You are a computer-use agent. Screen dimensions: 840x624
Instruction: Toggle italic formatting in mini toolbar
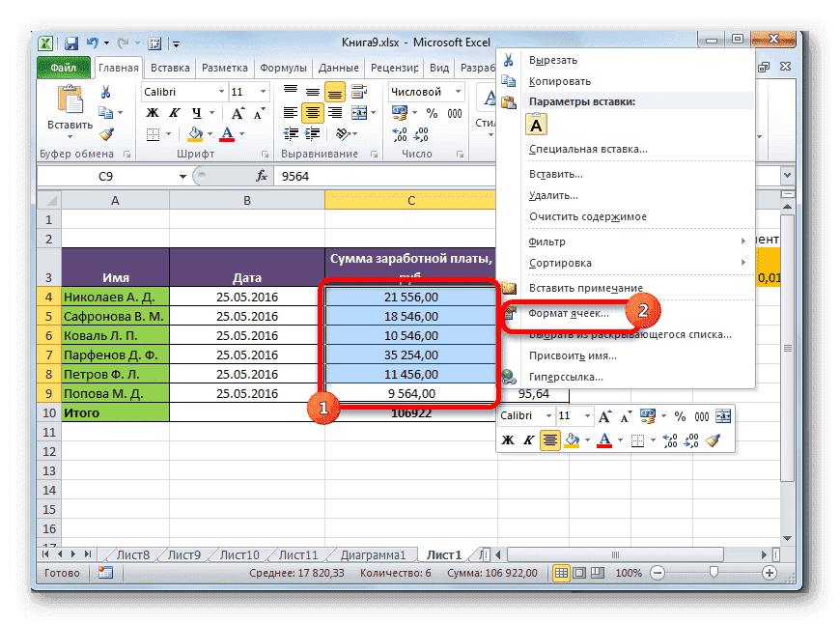click(x=528, y=440)
